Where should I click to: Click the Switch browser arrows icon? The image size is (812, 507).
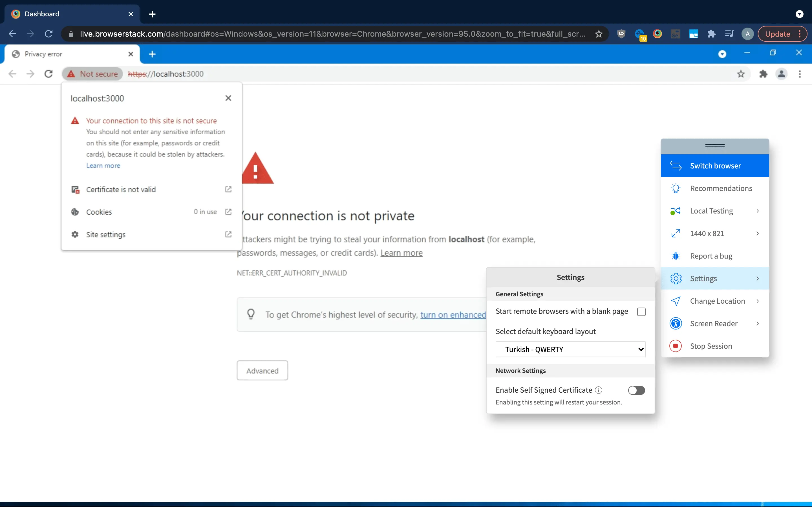pos(676,166)
